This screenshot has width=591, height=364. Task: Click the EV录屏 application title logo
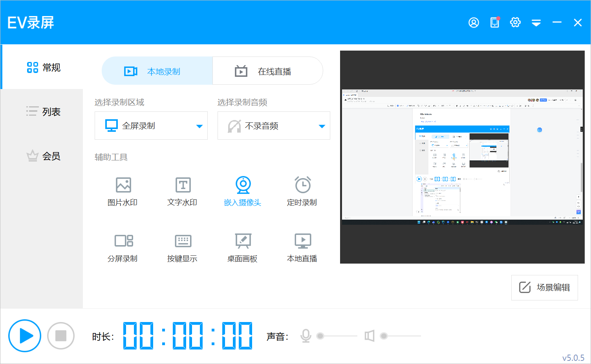tap(31, 23)
